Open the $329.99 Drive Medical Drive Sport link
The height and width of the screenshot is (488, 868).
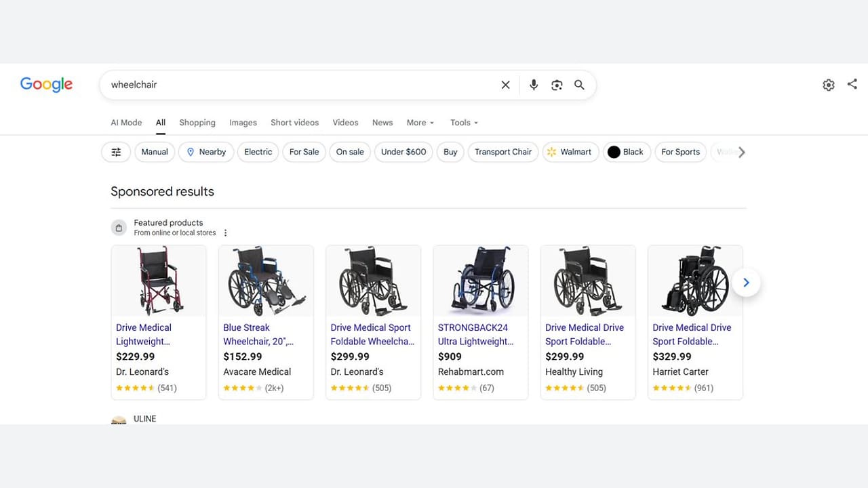click(x=692, y=334)
